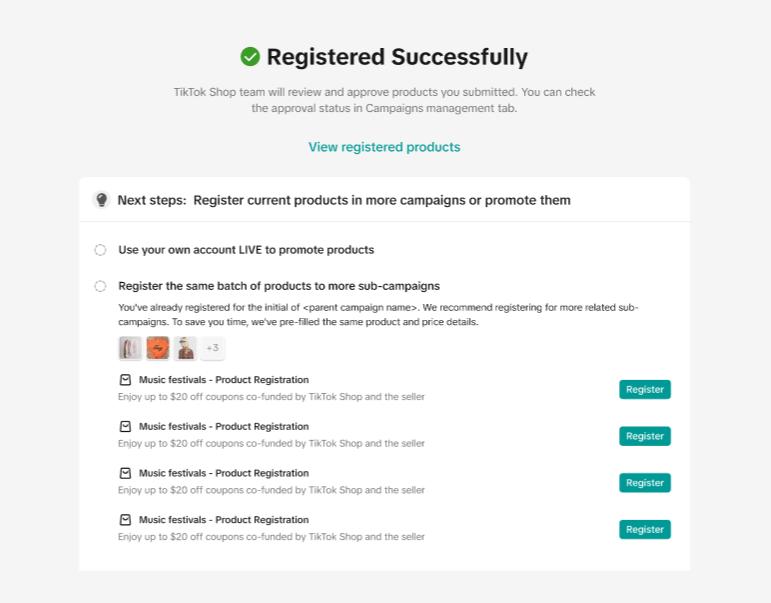
Task: Select the 'Register the same batch' radio circle
Action: [100, 286]
